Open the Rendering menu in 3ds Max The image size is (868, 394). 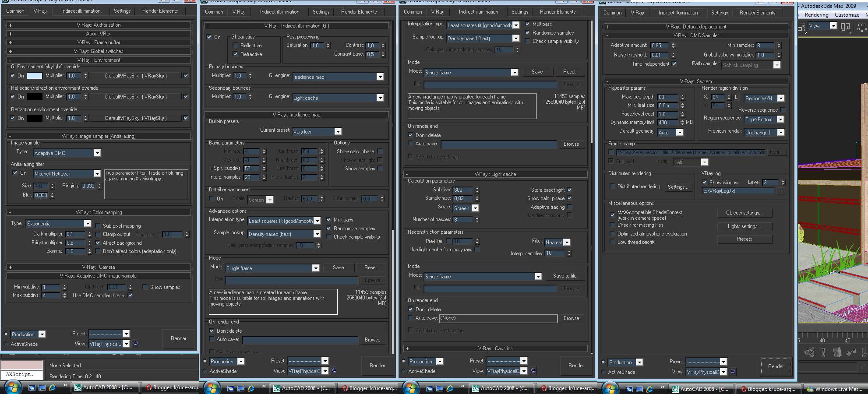[816, 14]
